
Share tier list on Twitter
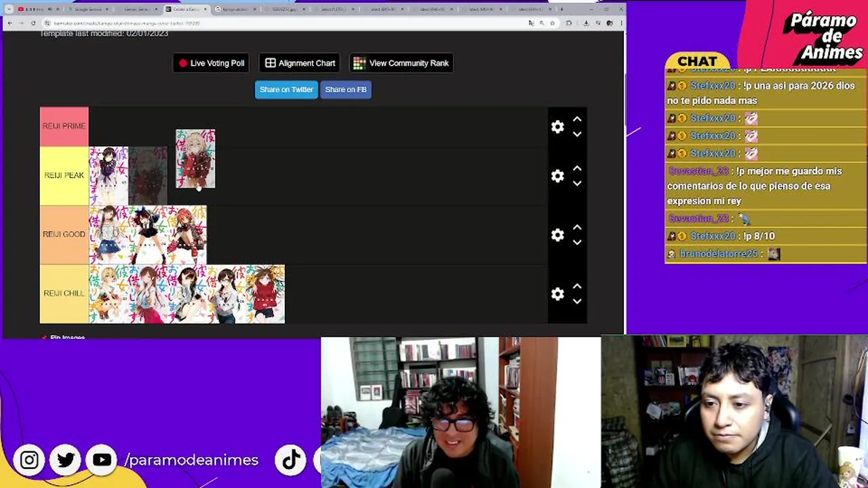[x=286, y=89]
